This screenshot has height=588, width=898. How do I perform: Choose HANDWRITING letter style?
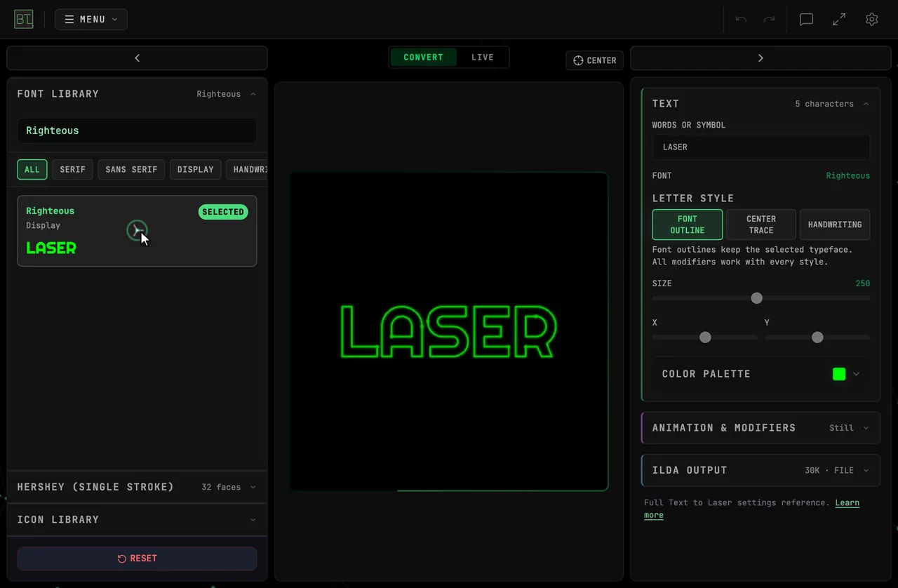tap(835, 225)
